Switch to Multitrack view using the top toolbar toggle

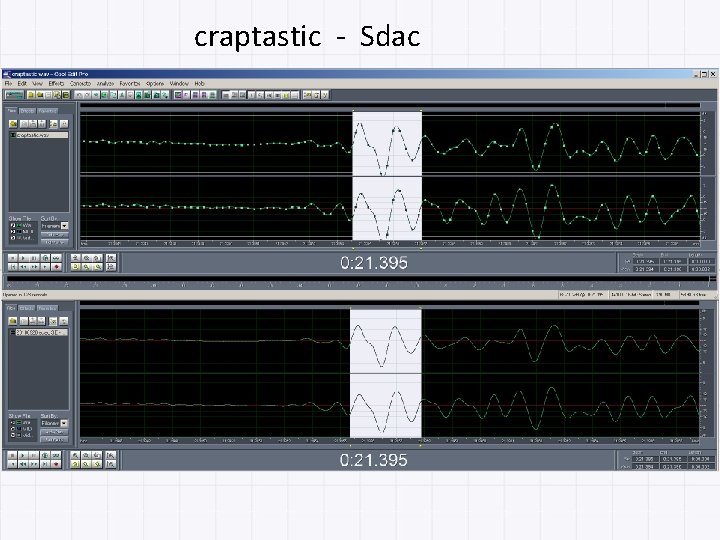[x=14, y=95]
